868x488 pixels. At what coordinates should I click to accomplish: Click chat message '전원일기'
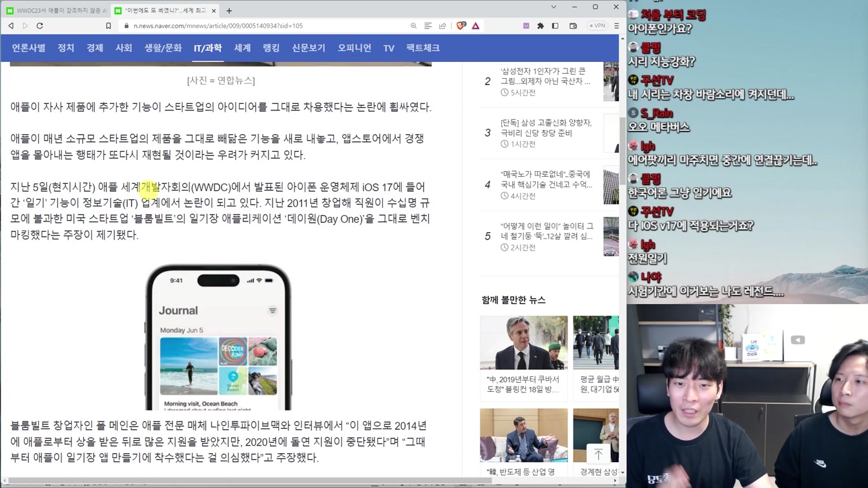tap(647, 259)
